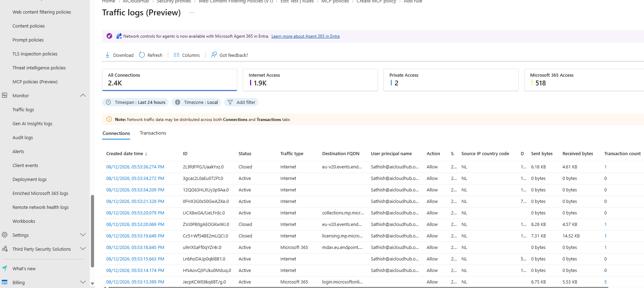Image resolution: width=644 pixels, height=288 pixels.
Task: Open the Timespan Last 24 hours filter
Action: pos(135,102)
